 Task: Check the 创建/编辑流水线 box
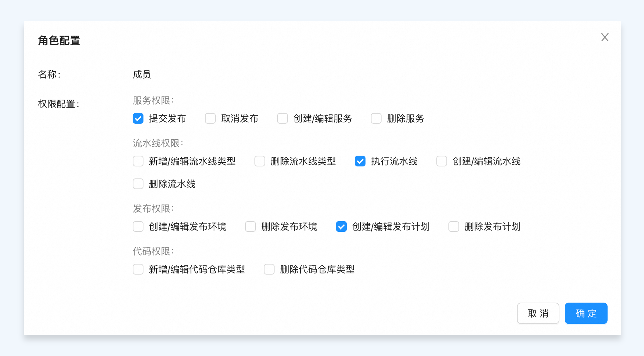coord(442,161)
